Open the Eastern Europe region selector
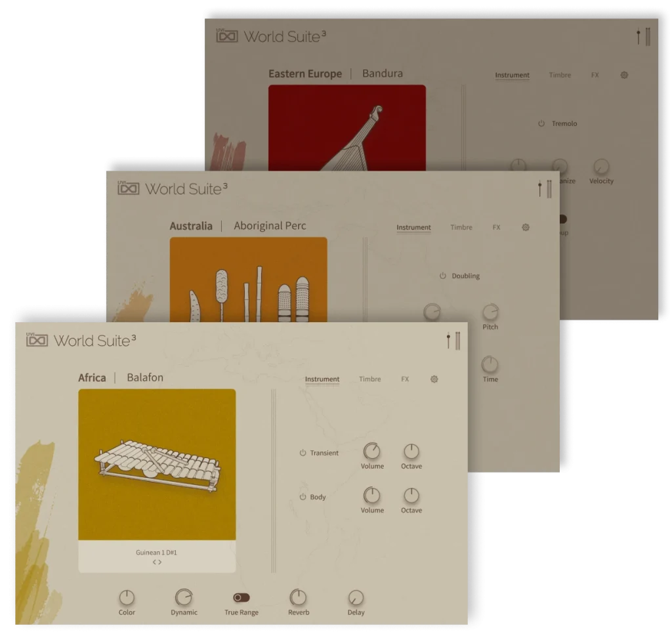 [x=305, y=74]
